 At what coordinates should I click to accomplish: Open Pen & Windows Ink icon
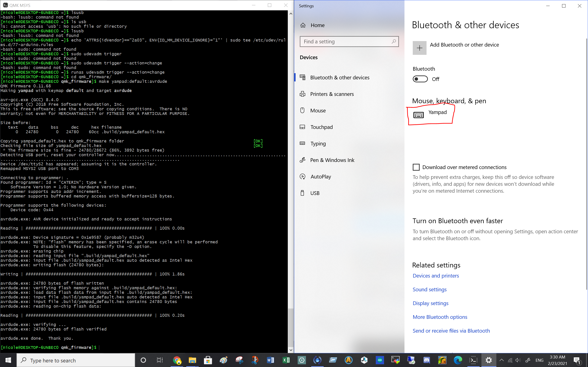pyautogui.click(x=302, y=160)
